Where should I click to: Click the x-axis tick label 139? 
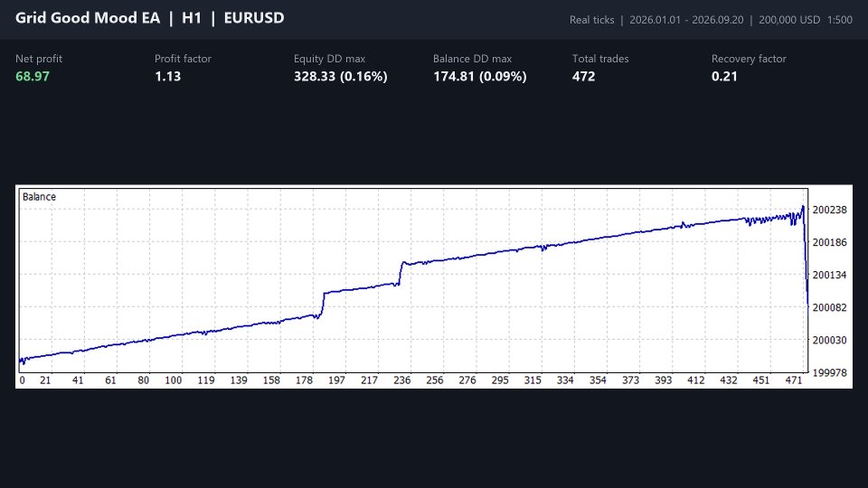pos(239,380)
